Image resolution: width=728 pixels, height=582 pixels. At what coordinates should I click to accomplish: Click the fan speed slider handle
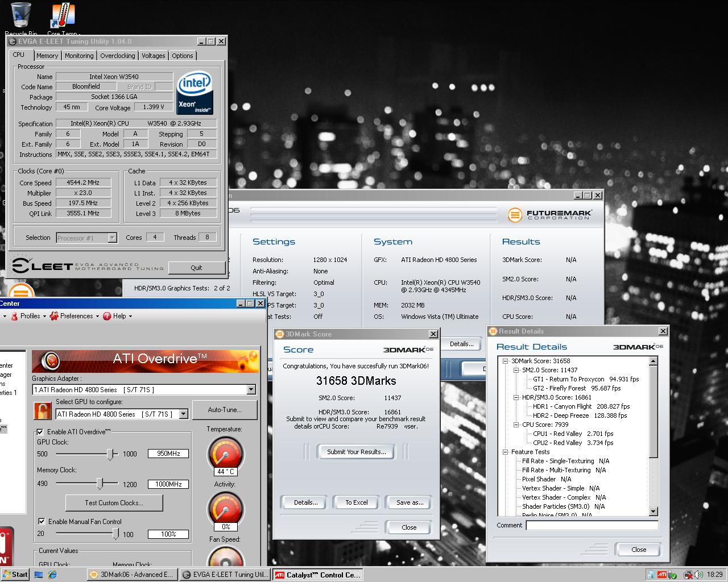[x=116, y=534]
